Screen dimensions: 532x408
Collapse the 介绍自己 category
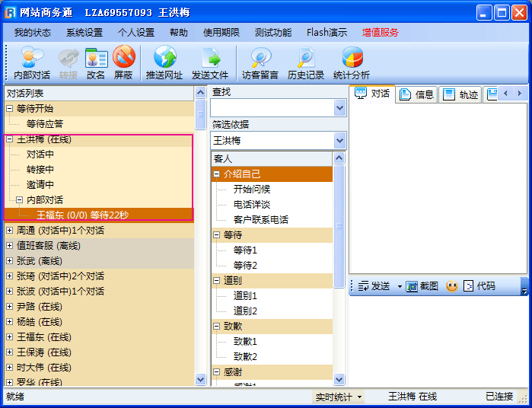[x=217, y=174]
